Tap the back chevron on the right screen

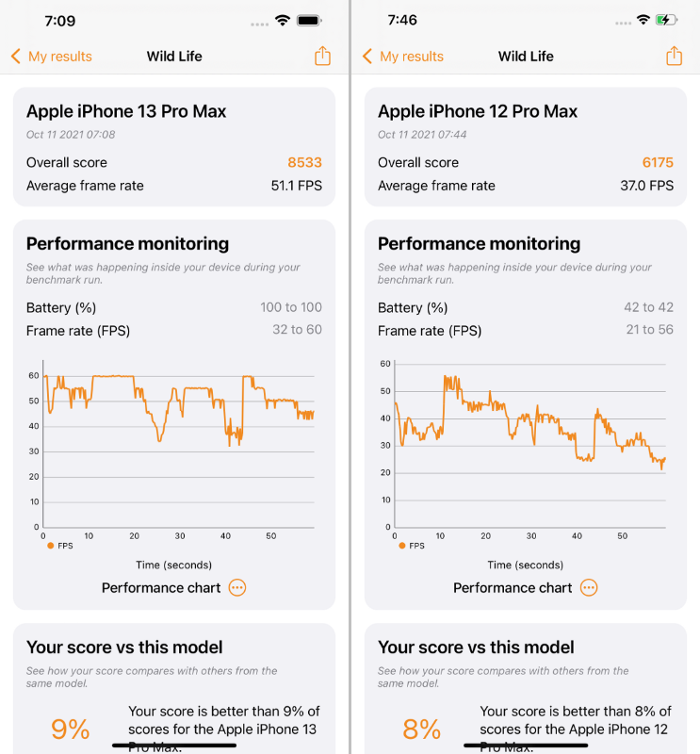[367, 57]
